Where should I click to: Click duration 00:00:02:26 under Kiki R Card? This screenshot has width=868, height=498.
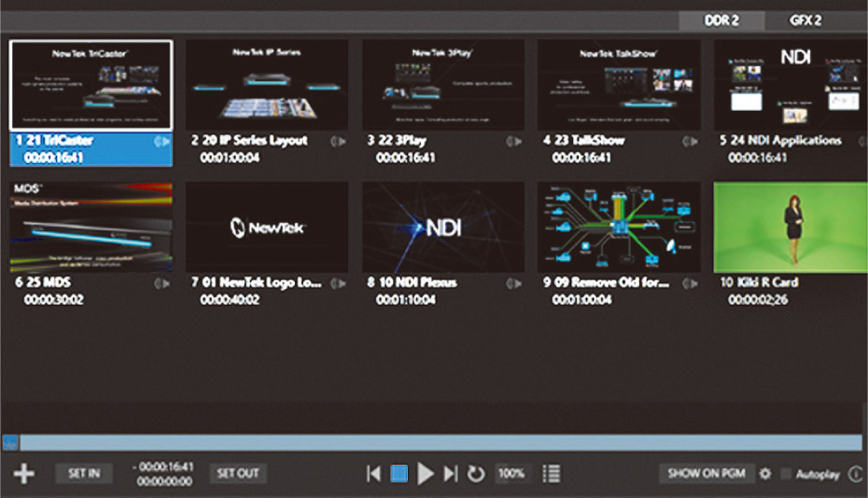pos(758,300)
